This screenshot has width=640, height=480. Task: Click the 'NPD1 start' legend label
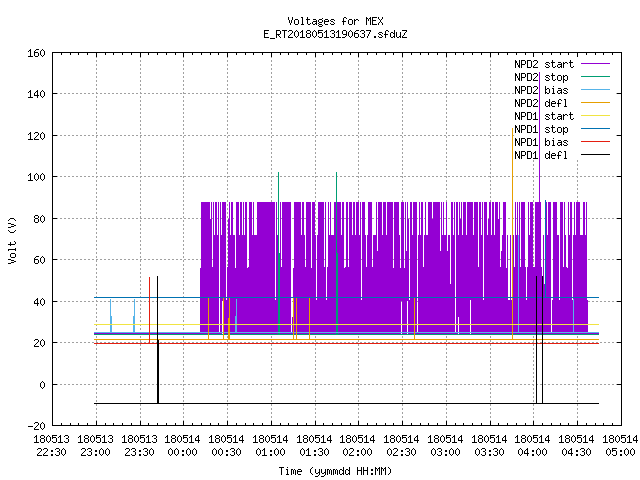pyautogui.click(x=544, y=116)
